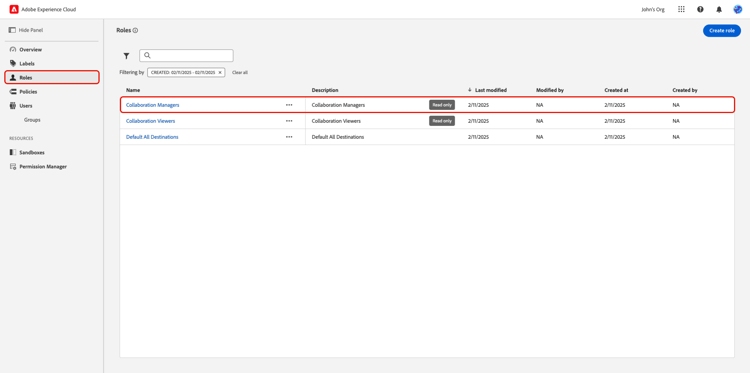Click the roles search input field

coord(187,55)
